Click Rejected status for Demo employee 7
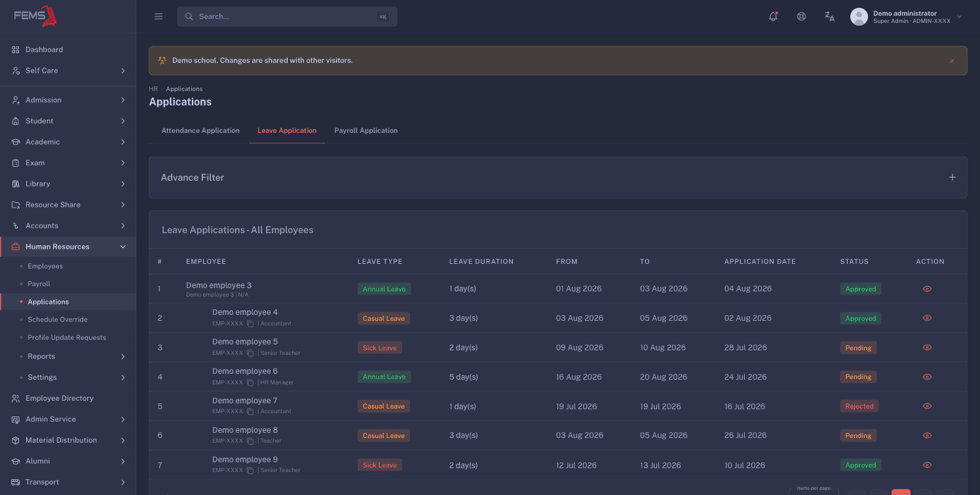Viewport: 980px width, 495px height. (859, 407)
